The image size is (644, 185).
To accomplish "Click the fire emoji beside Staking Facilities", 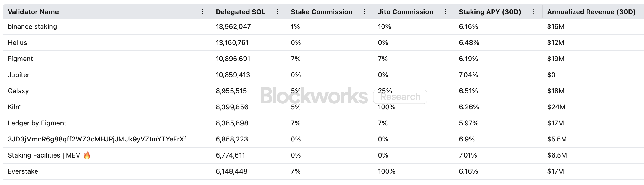I will [x=87, y=155].
